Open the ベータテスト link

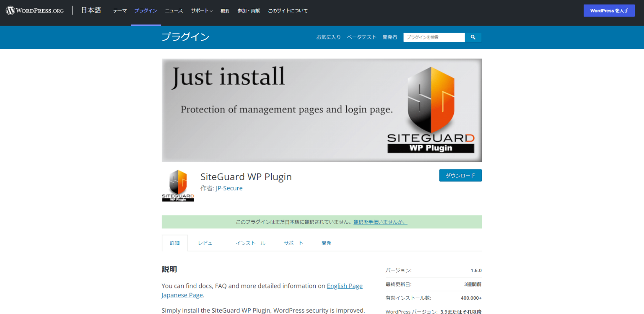pyautogui.click(x=361, y=37)
